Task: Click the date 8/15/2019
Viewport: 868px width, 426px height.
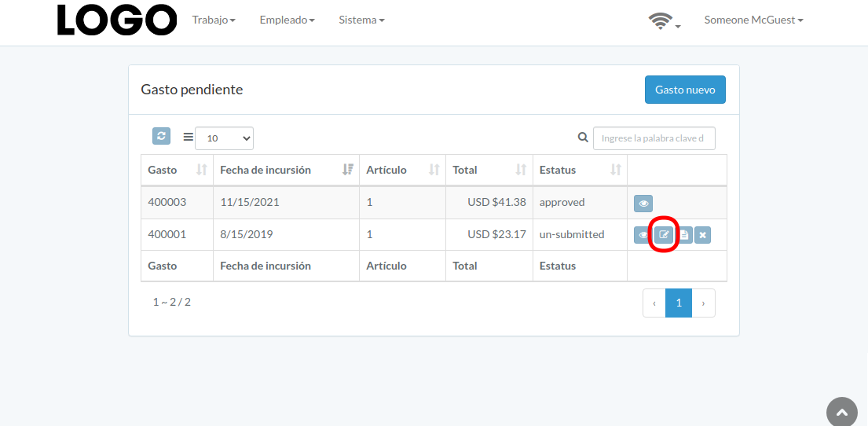Action: [247, 234]
